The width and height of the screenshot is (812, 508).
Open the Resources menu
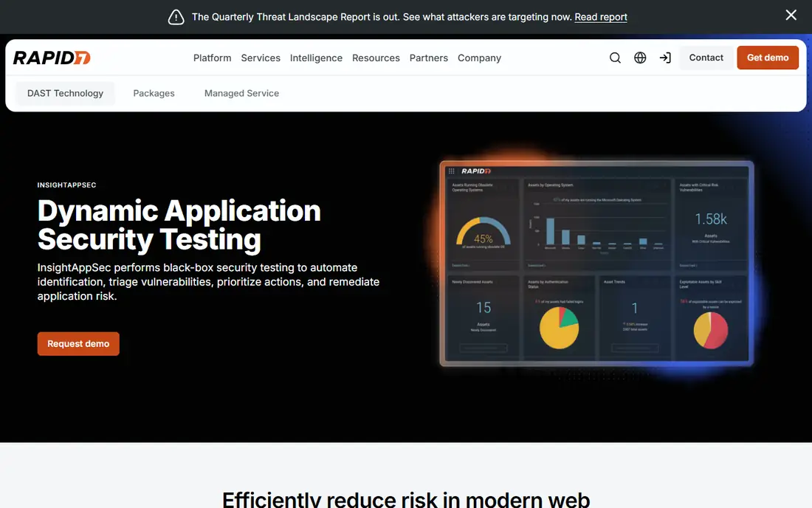(376, 58)
